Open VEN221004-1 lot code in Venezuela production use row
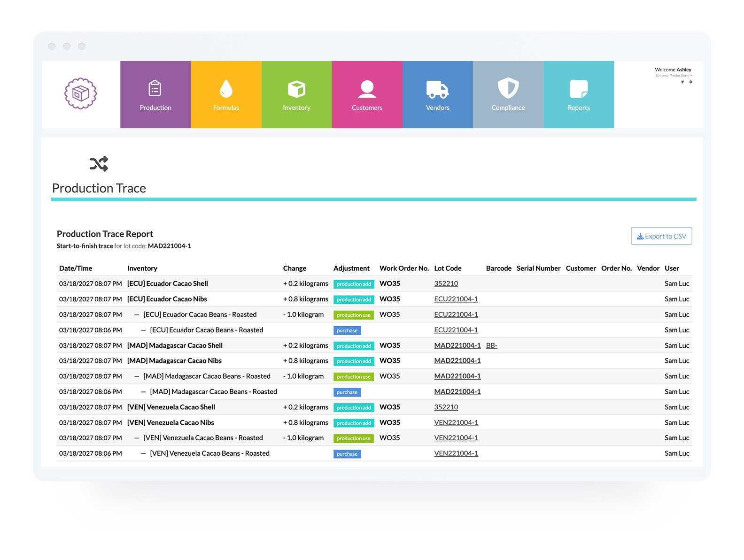Image resolution: width=744 pixels, height=560 pixels. (456, 438)
